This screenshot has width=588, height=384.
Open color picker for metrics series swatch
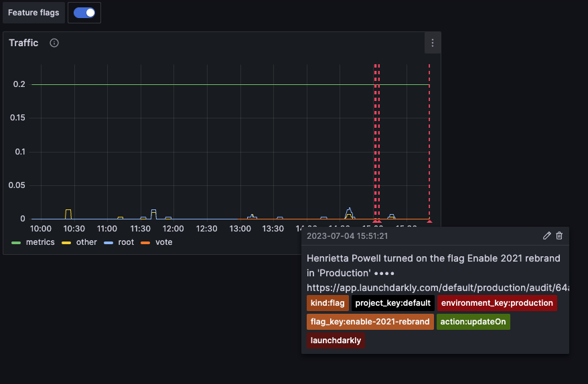click(17, 242)
